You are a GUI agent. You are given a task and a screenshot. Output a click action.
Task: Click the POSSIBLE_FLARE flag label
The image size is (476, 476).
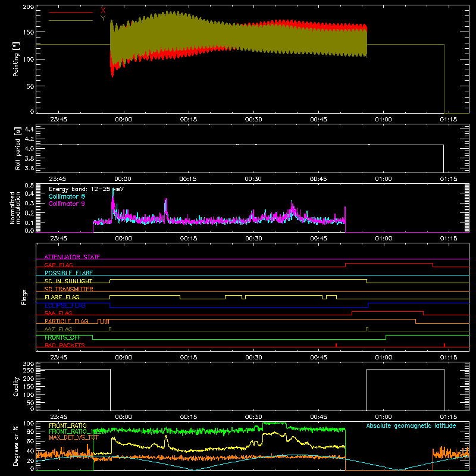click(x=68, y=273)
